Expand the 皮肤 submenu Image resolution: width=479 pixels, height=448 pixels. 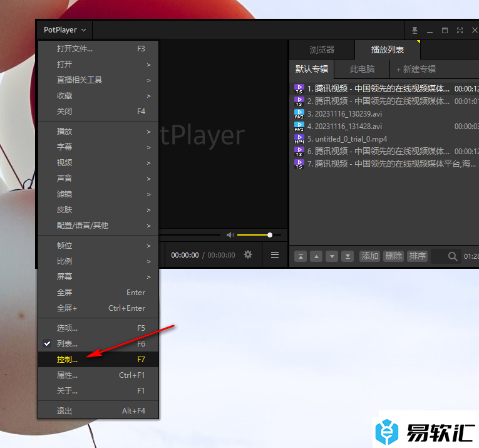point(98,210)
